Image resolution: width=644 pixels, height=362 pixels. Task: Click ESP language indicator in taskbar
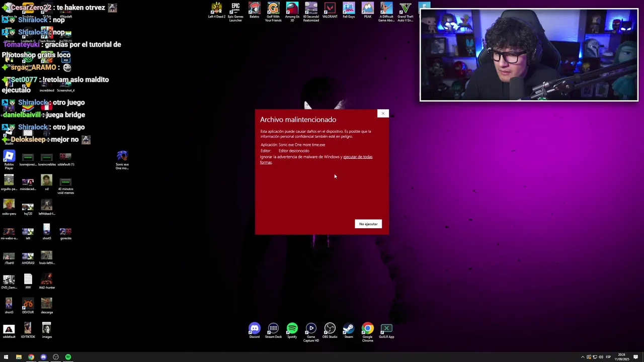(608, 357)
